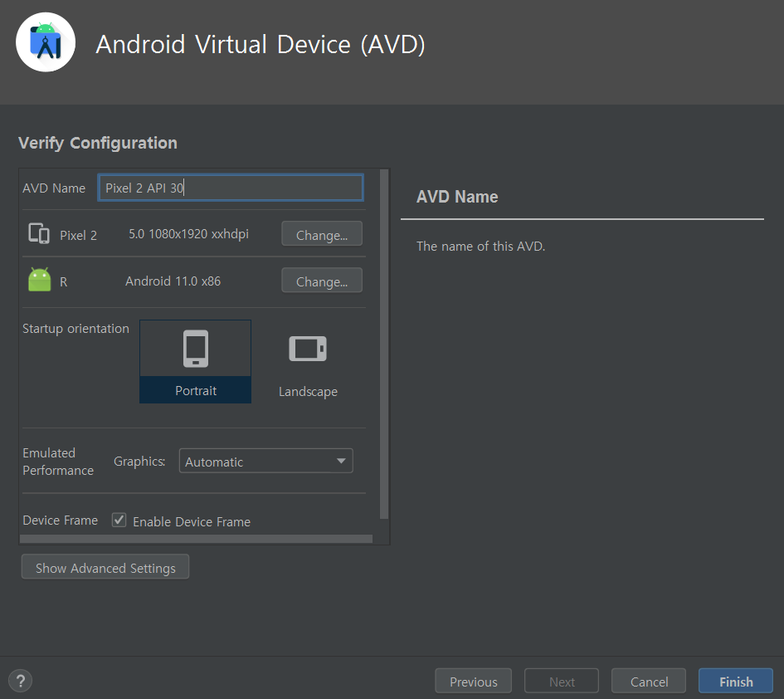
Task: Click the disabled Next button
Action: (562, 682)
